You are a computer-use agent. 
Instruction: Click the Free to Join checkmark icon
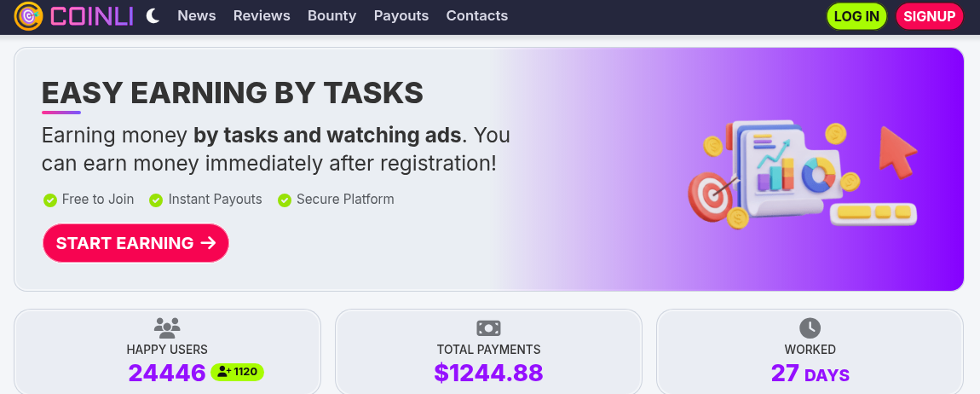click(50, 200)
